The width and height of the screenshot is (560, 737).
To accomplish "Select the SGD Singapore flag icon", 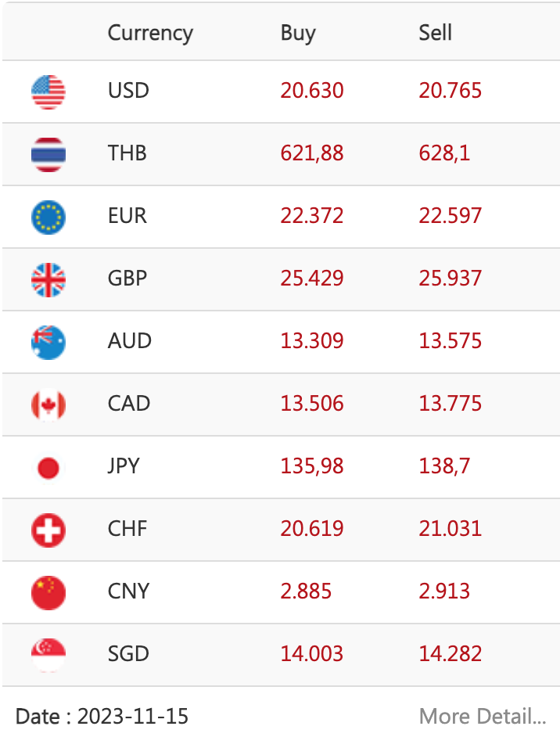I will tap(48, 654).
